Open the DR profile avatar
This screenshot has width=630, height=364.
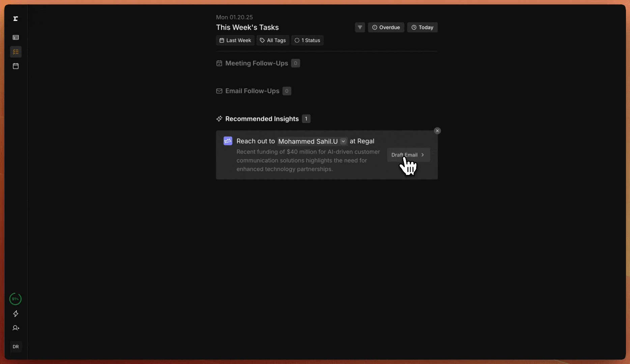[16, 346]
